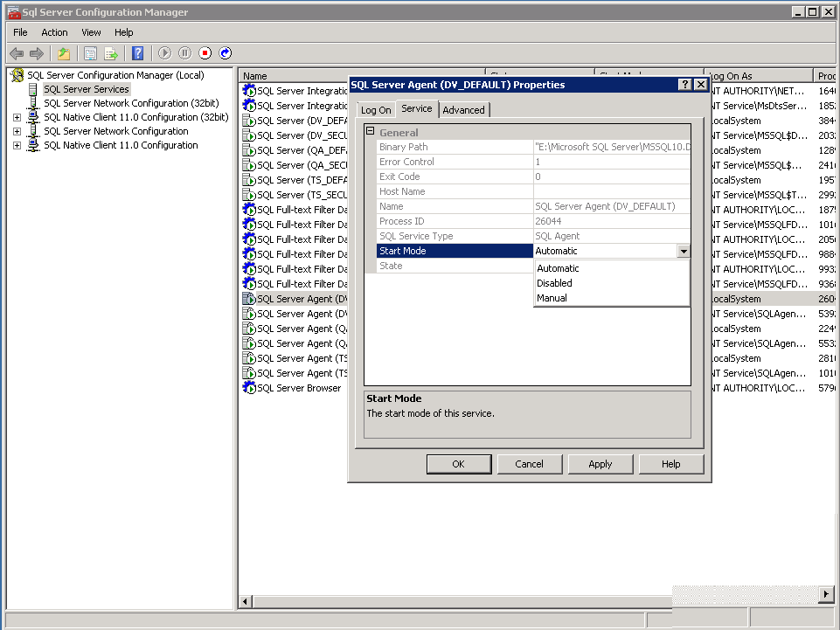Open the Help menu
Screen dimensions: 840x630
[x=124, y=32]
